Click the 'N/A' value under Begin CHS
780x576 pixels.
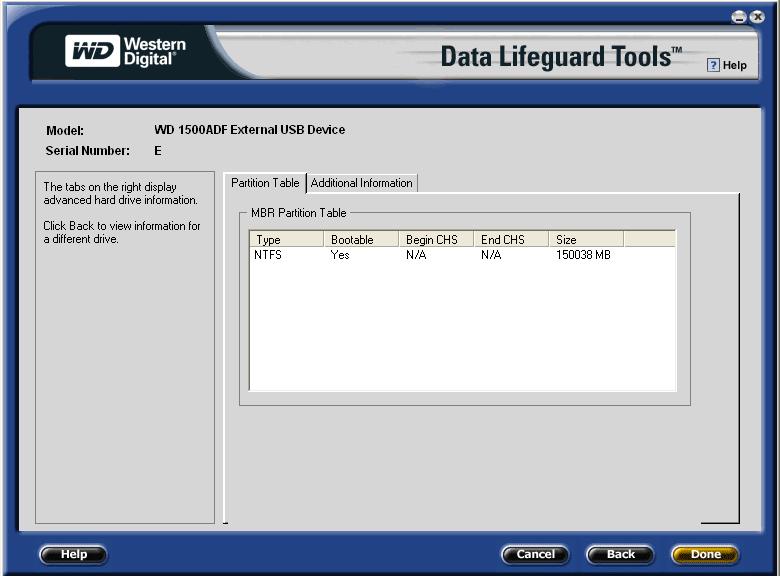click(416, 255)
